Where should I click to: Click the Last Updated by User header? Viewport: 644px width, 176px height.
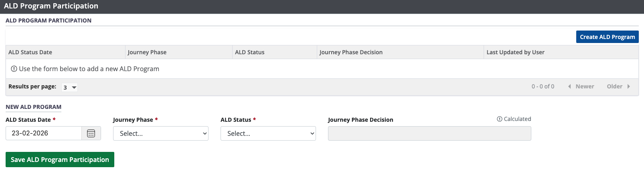pyautogui.click(x=515, y=52)
